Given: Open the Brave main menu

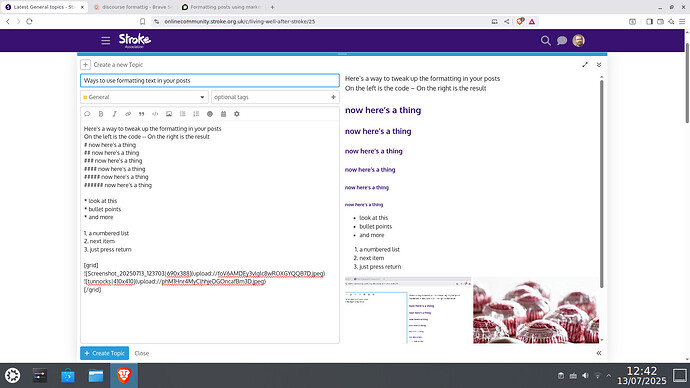Looking at the screenshot, I should point(682,22).
